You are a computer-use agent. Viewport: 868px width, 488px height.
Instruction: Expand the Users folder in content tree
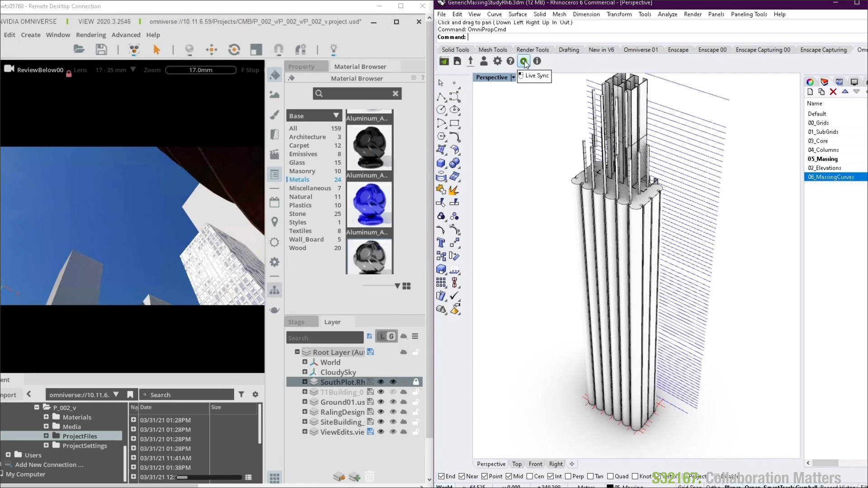(x=8, y=455)
